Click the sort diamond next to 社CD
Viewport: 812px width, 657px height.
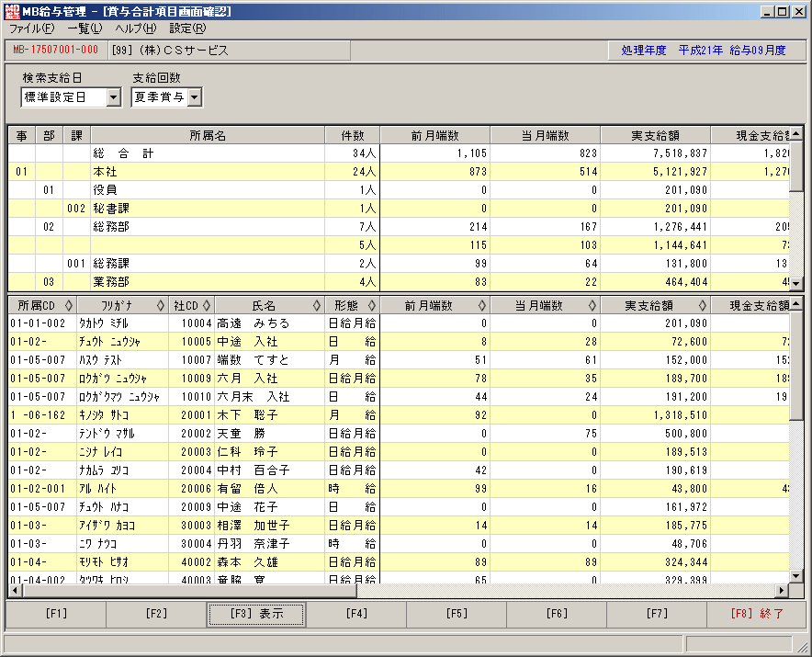tap(207, 306)
